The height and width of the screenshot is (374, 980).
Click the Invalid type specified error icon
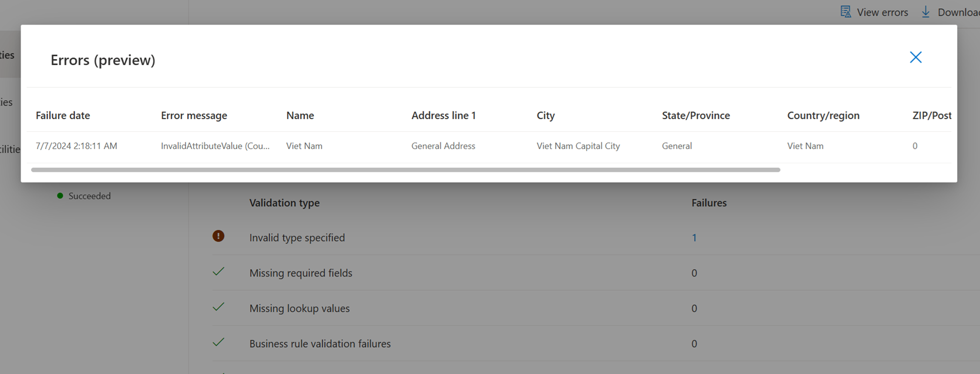(218, 236)
